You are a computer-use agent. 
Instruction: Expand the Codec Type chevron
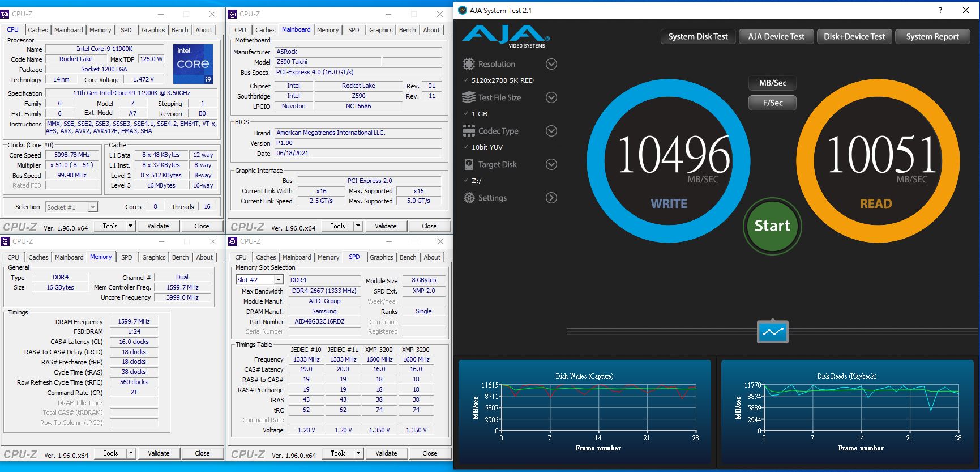[x=551, y=131]
